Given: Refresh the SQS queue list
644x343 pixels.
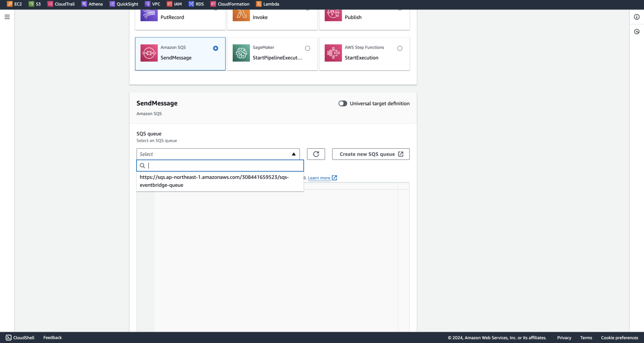Looking at the screenshot, I should (x=316, y=154).
